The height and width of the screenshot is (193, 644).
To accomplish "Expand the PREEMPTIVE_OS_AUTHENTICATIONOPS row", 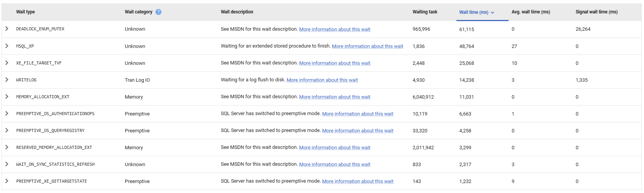I will [7, 114].
